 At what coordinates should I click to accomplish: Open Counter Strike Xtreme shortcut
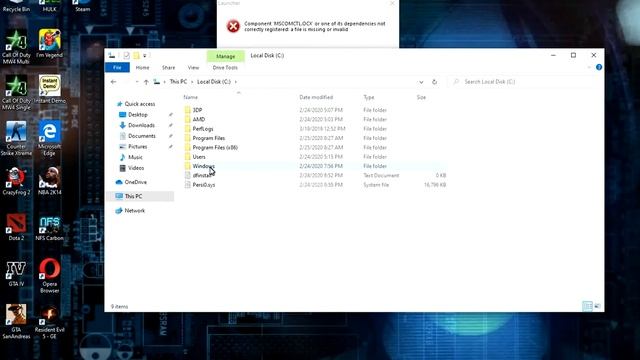[x=16, y=138]
